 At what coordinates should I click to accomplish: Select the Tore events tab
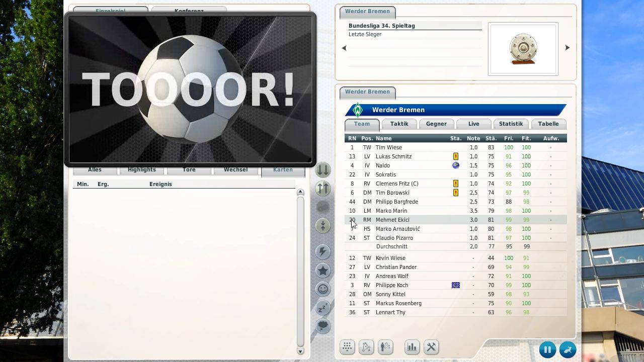(x=189, y=170)
